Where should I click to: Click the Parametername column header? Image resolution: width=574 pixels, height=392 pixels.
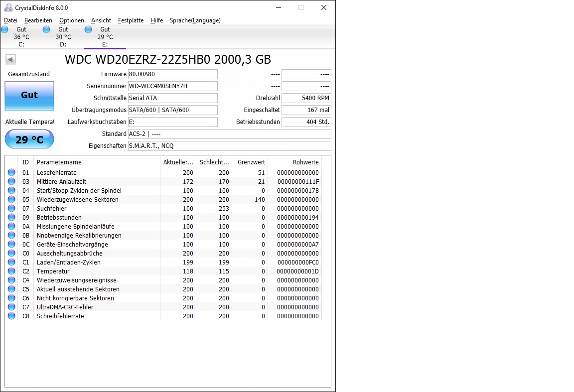point(97,162)
